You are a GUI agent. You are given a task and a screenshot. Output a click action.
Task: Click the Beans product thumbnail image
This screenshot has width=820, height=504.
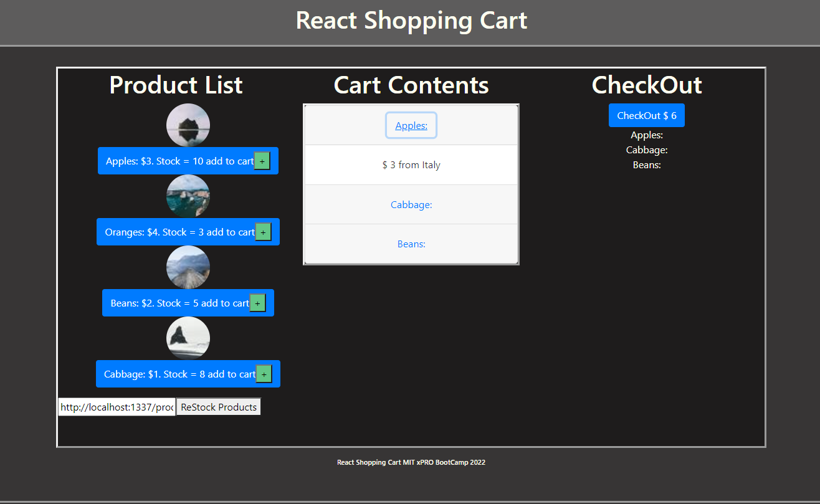(x=188, y=267)
